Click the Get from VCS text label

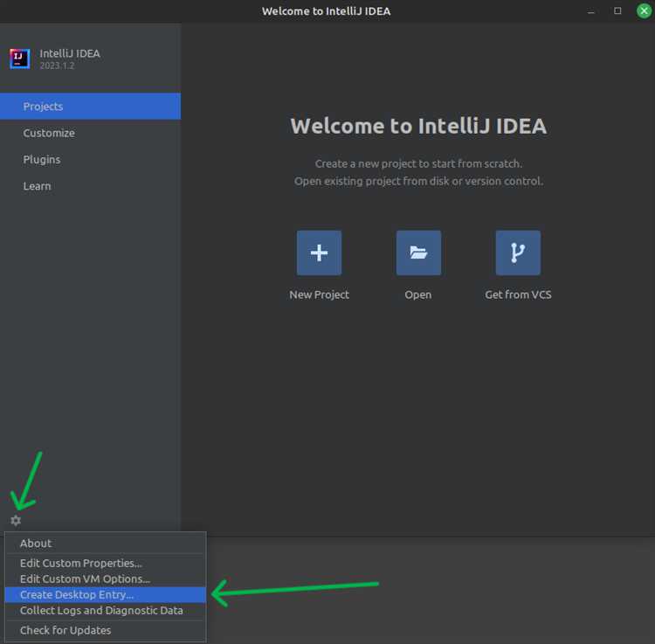pyautogui.click(x=518, y=295)
